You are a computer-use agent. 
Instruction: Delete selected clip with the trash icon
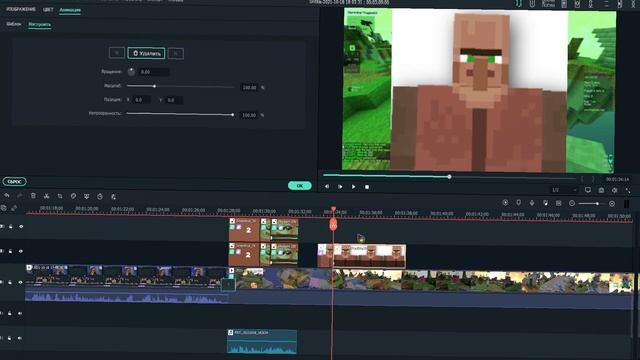pos(33,196)
